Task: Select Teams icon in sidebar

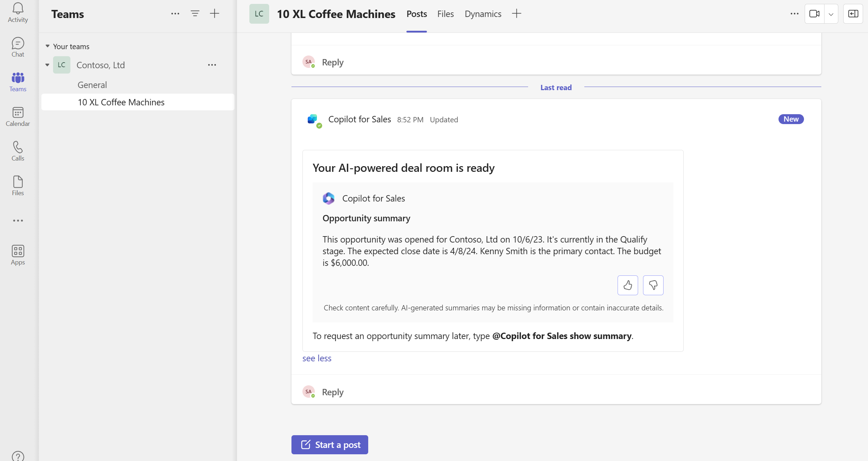Action: tap(18, 82)
